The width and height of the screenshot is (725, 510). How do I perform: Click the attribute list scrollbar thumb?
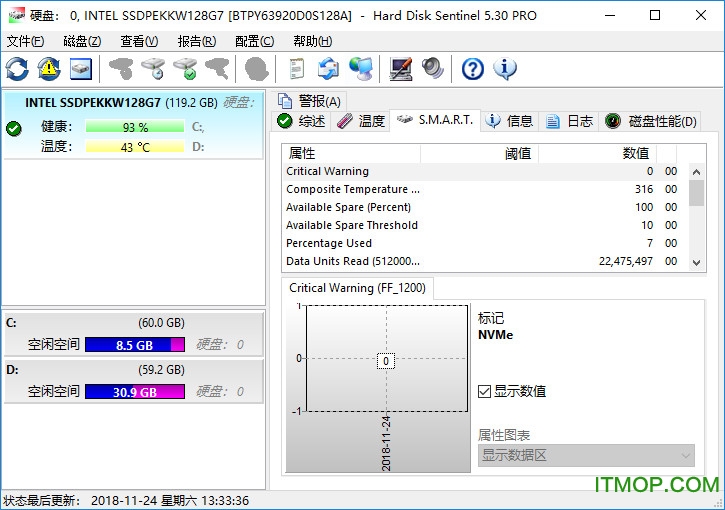[696, 193]
